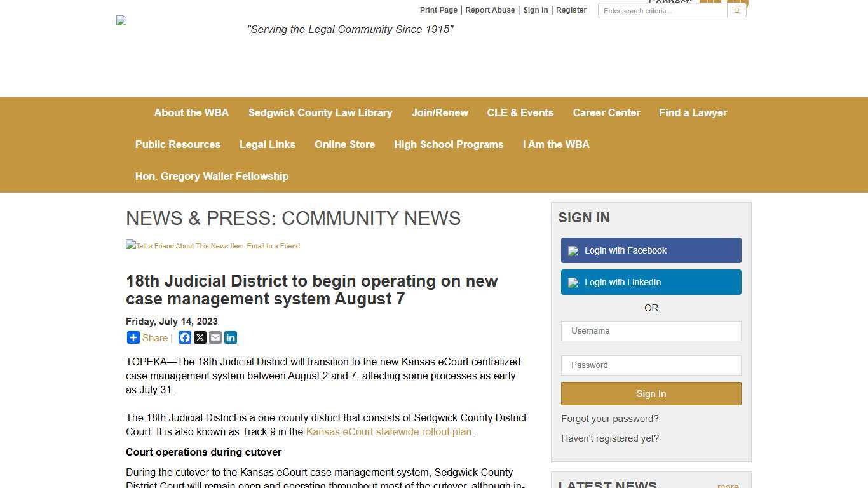Open the Kansas eCourt statewide rollout plan link
This screenshot has height=488, width=868.
pyautogui.click(x=389, y=431)
